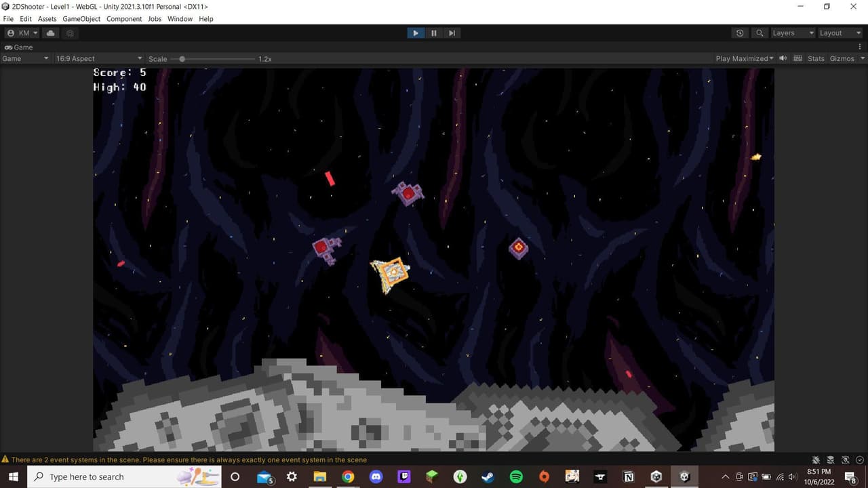Open File Explorer in taskbar
This screenshot has width=868, height=488.
320,476
